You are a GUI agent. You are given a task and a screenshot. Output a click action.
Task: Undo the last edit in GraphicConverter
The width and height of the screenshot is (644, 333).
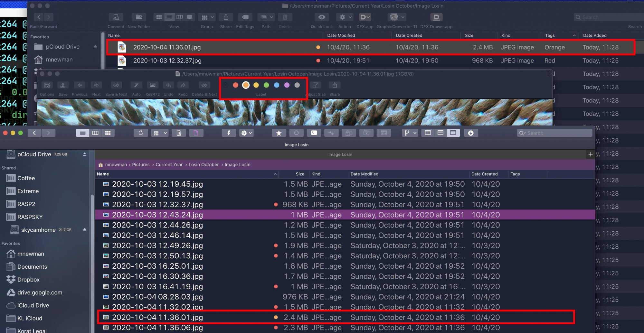click(x=168, y=85)
